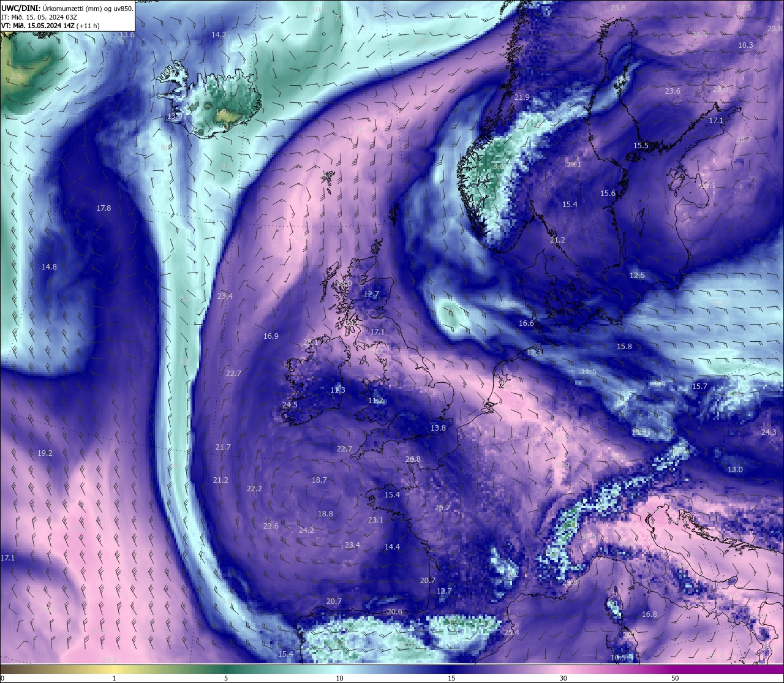Click the map value '18.8'
This screenshot has width=784, height=683.
pyautogui.click(x=325, y=514)
